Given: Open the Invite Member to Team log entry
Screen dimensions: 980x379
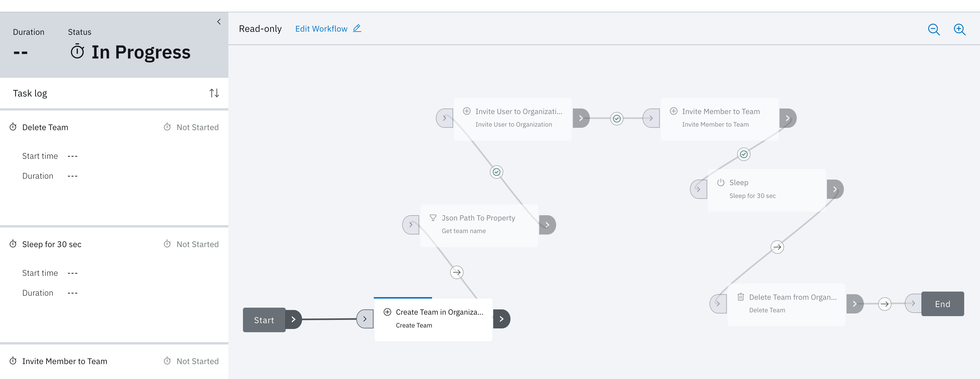Looking at the screenshot, I should pyautogui.click(x=65, y=361).
